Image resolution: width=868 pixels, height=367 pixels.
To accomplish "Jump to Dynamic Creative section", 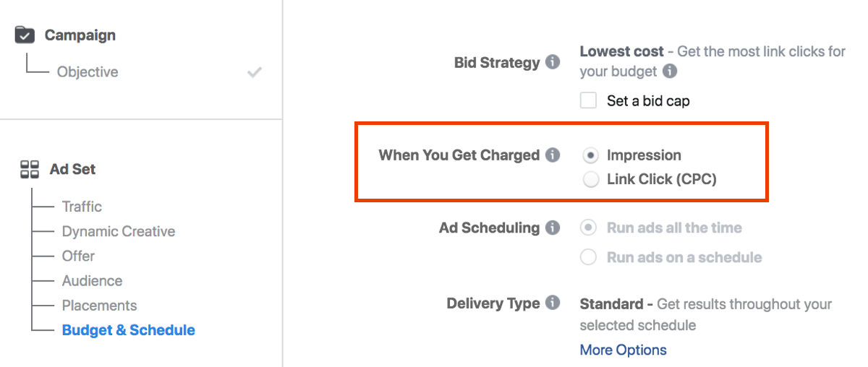I will coord(119,231).
